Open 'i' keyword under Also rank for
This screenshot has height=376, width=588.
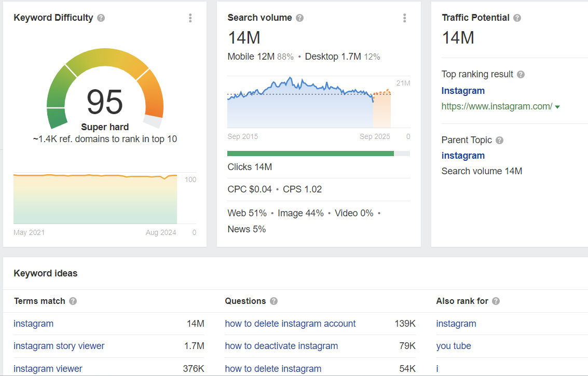tap(437, 369)
